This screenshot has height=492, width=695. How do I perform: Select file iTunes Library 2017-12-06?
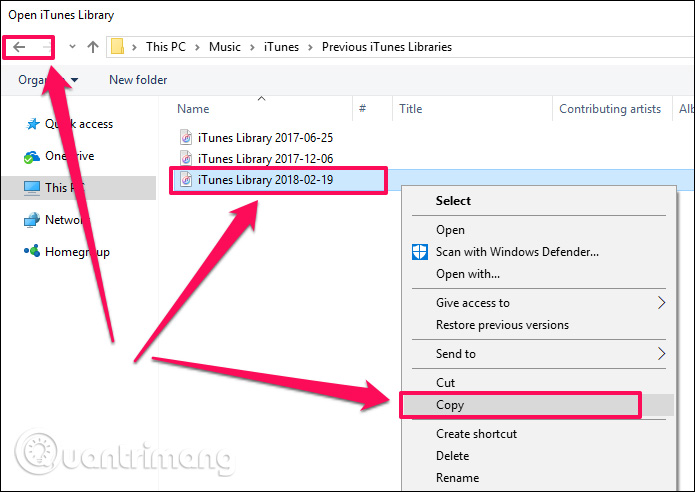pyautogui.click(x=265, y=159)
